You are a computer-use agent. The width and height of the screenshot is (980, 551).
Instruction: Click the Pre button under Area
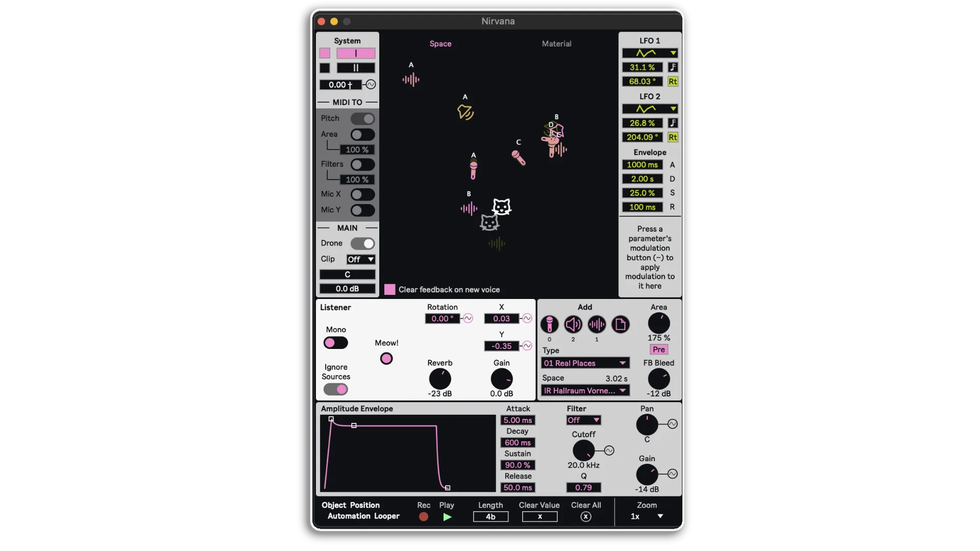658,349
